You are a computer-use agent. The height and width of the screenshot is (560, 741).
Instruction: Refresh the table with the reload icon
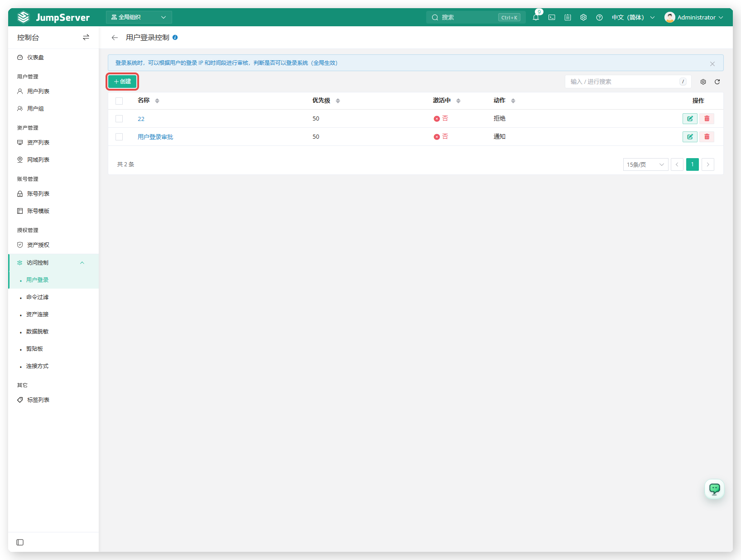(717, 82)
